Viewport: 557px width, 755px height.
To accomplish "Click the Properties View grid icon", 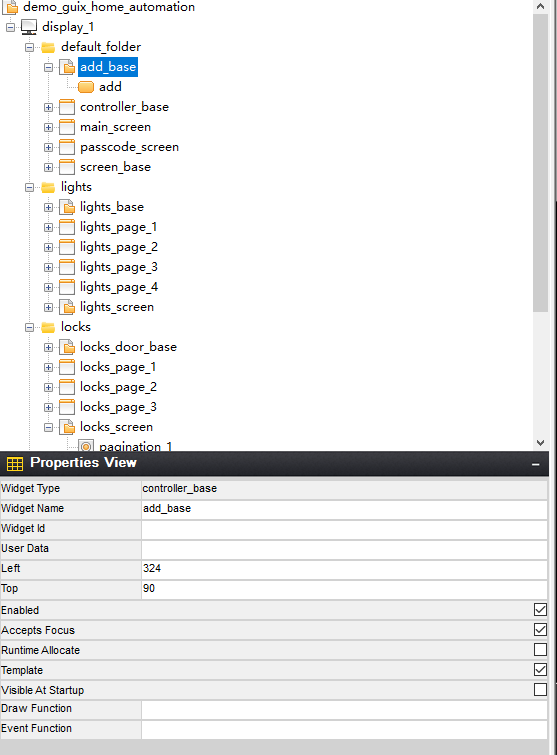I will (x=14, y=463).
